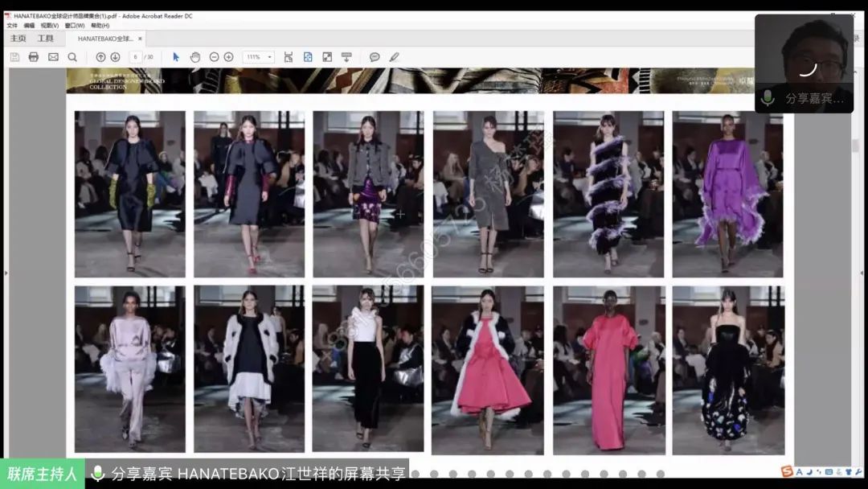Click the email envelope icon
Screen dimensions: 868x489
pyautogui.click(x=53, y=57)
